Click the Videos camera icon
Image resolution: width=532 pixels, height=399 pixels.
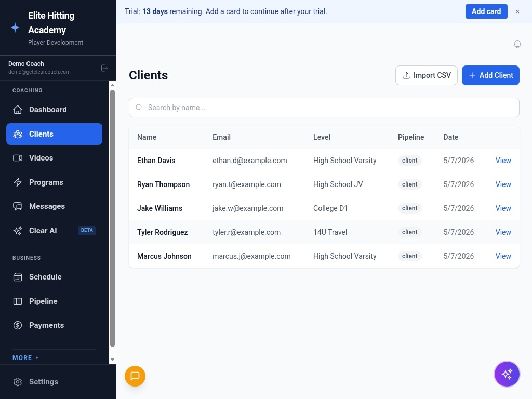[x=18, y=158]
